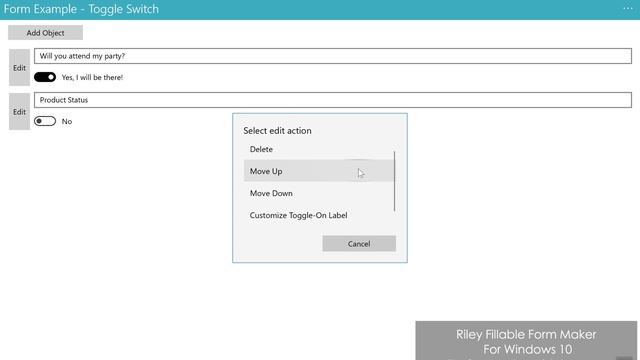
Task: Select the 'Will you attend my party?' field
Action: [x=333, y=56]
